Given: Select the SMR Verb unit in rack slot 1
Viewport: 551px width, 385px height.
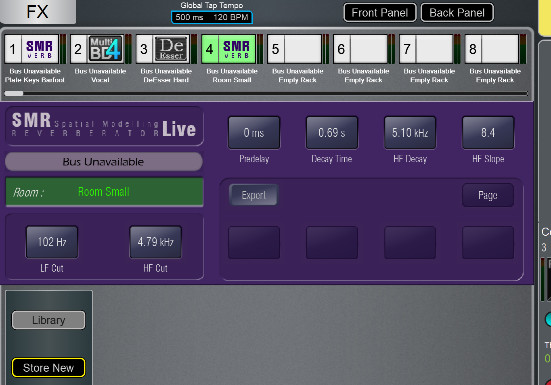Looking at the screenshot, I should 32,49.
